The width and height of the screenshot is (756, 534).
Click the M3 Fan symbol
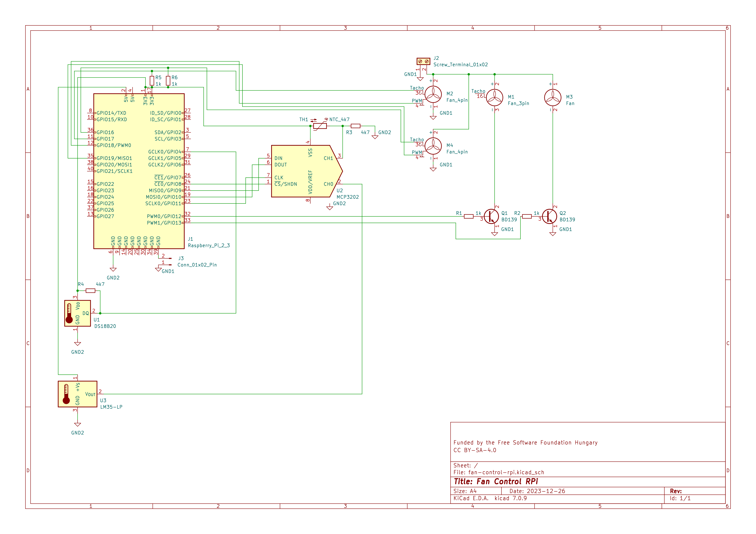click(553, 97)
